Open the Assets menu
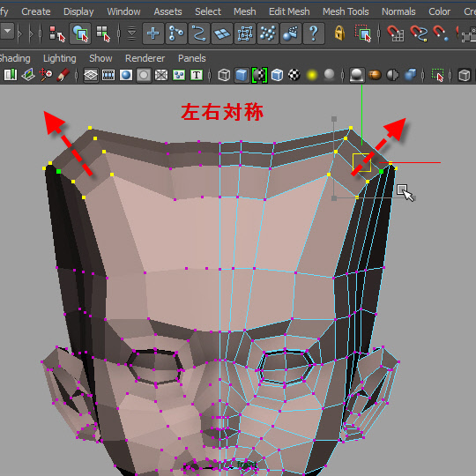The width and height of the screenshot is (476, 476). pos(167,11)
